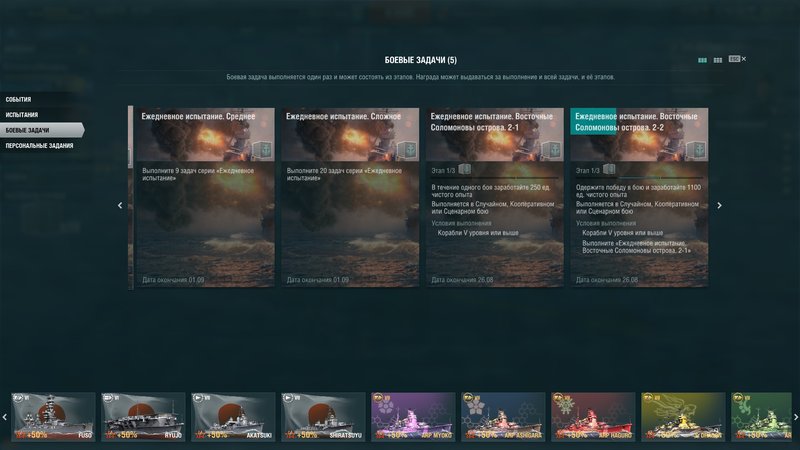Screen dimensions: 800x450
Task: Click the destroyer class icon on Akatsuki
Action: [198, 397]
